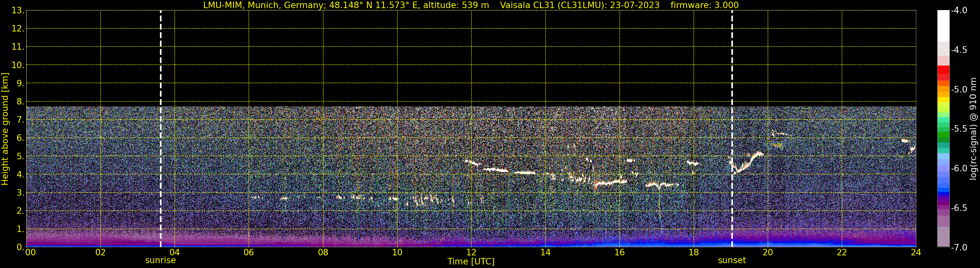Click the grey bottom segment of the colorbar
This screenshot has width=980, height=268.
click(944, 237)
